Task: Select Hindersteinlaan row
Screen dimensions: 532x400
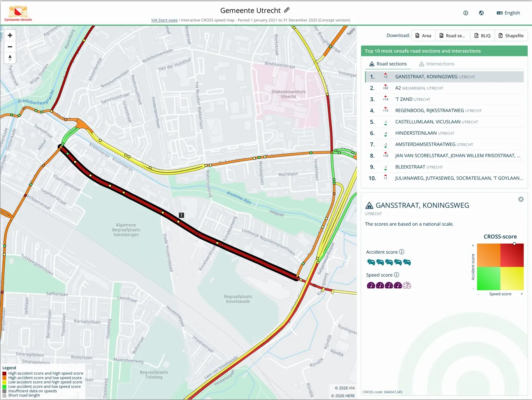Action: click(x=444, y=133)
